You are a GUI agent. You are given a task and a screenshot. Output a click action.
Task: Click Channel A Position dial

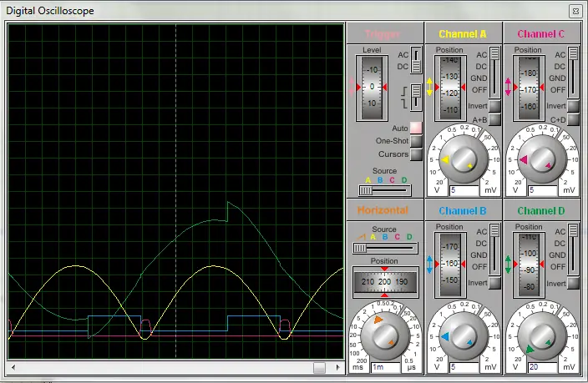(x=450, y=88)
